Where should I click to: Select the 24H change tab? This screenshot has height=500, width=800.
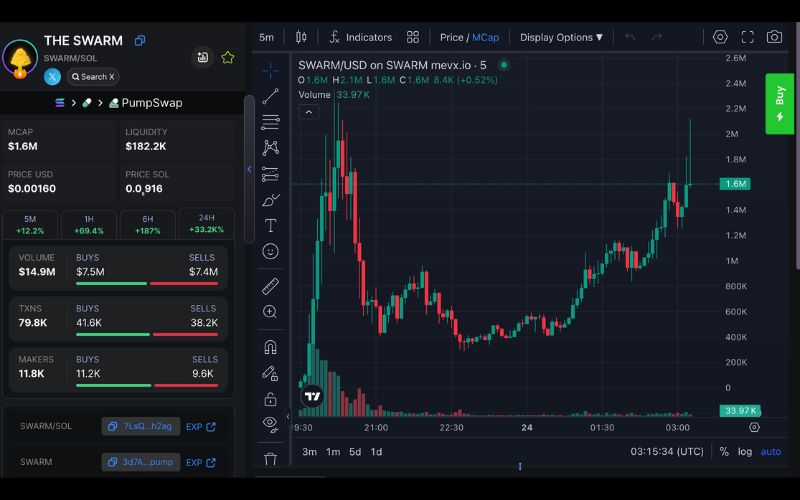(x=207, y=223)
